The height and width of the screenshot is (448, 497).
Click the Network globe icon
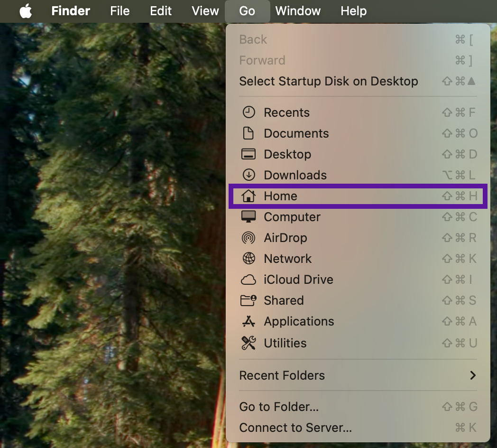pos(248,259)
